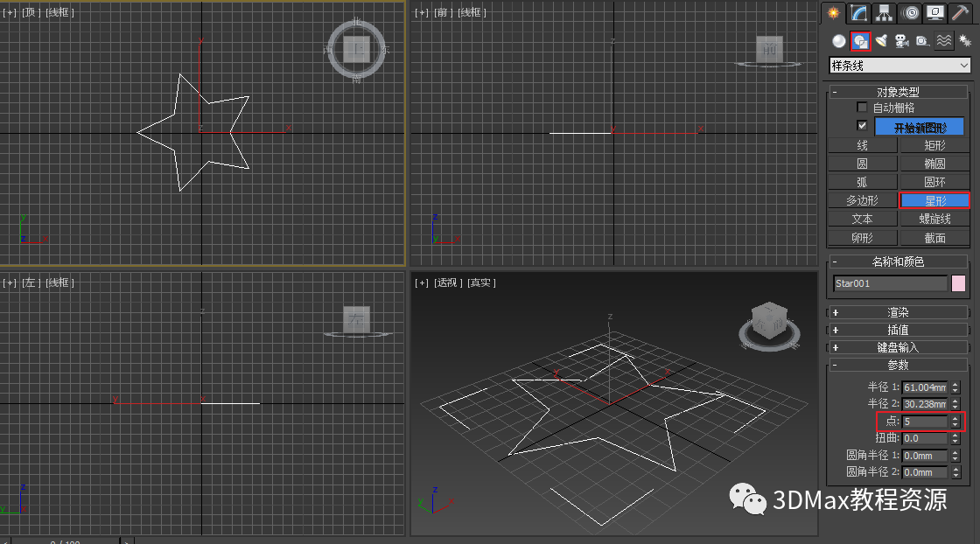
Task: Open the [真实] shading menu in perspective view
Action: tap(481, 282)
